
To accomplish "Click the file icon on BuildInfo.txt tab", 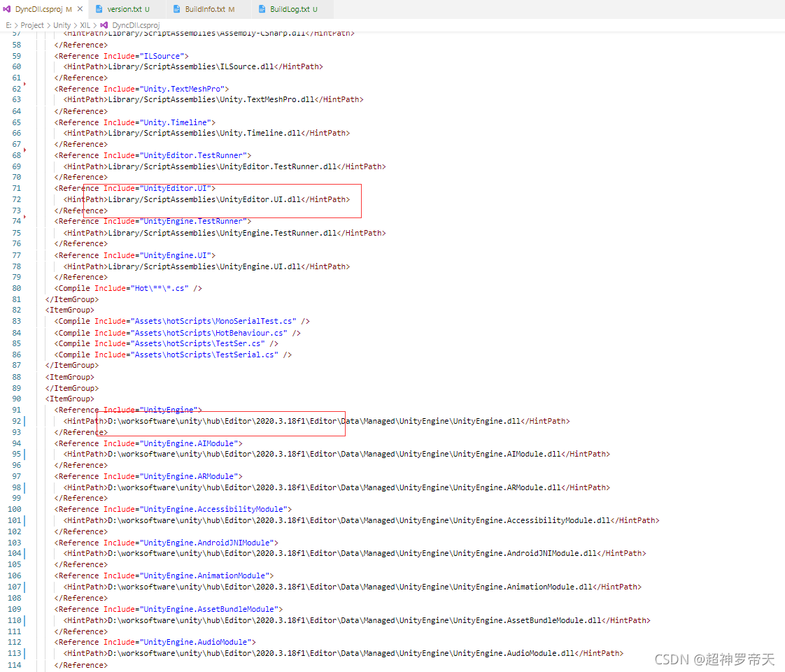I will coord(177,9).
